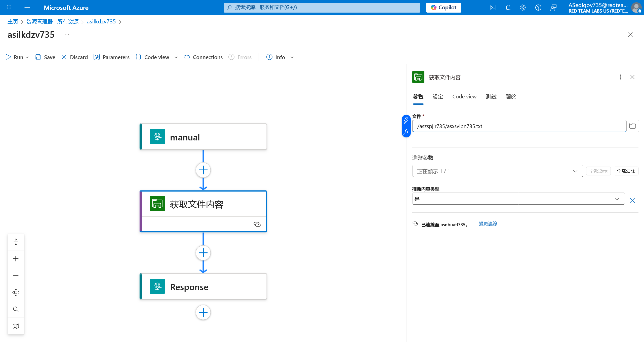644x342 pixels.
Task: Open the notifications bell icon
Action: 508,8
